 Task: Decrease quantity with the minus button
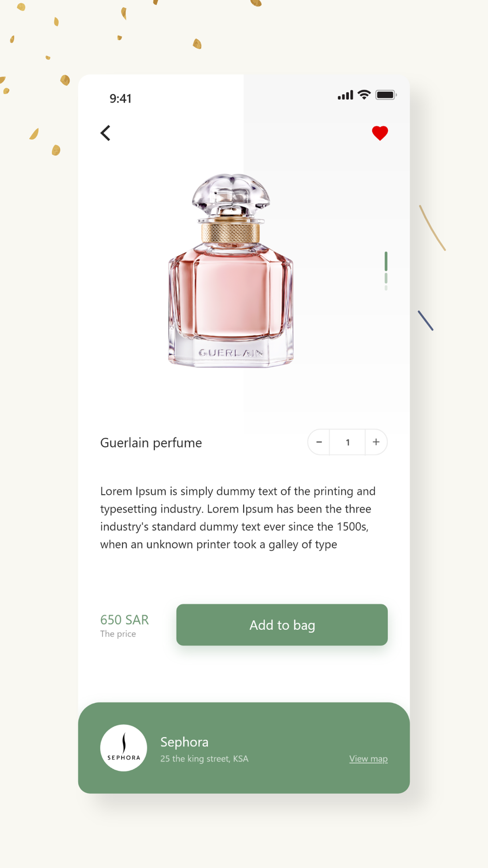point(319,442)
